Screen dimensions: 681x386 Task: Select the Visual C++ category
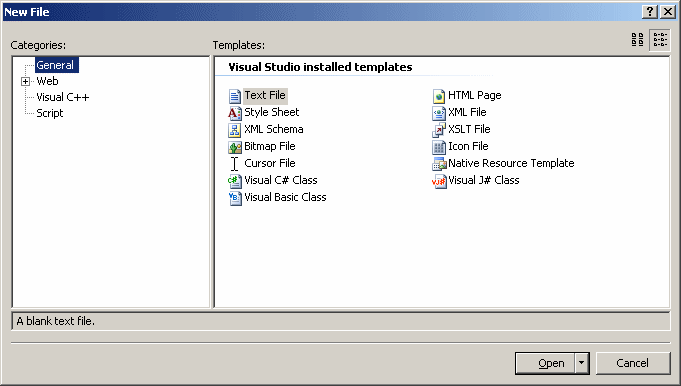click(63, 97)
